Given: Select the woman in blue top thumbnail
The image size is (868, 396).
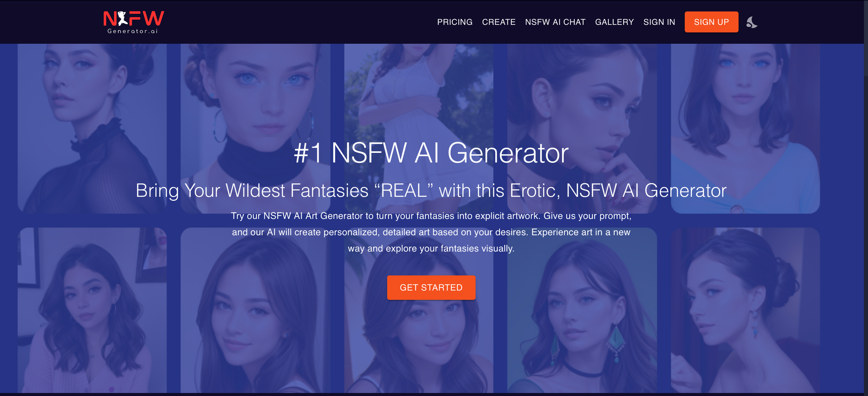Looking at the screenshot, I should pos(745,129).
